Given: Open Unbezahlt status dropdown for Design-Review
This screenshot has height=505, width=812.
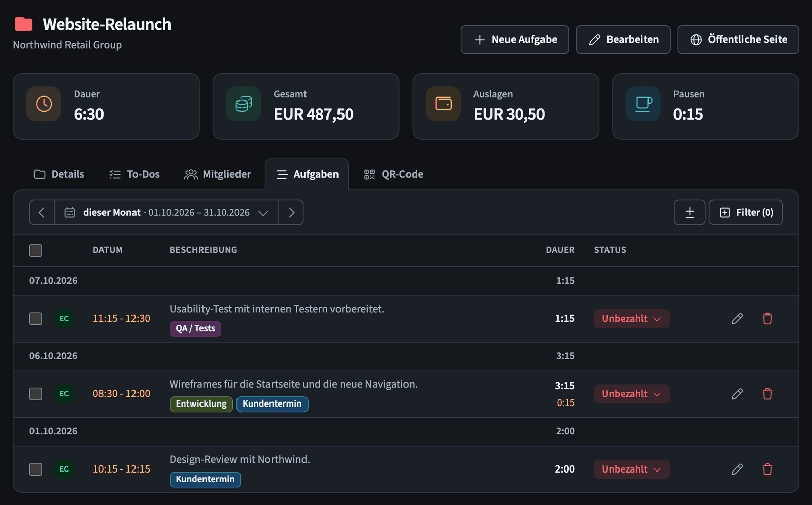Looking at the screenshot, I should (x=632, y=469).
